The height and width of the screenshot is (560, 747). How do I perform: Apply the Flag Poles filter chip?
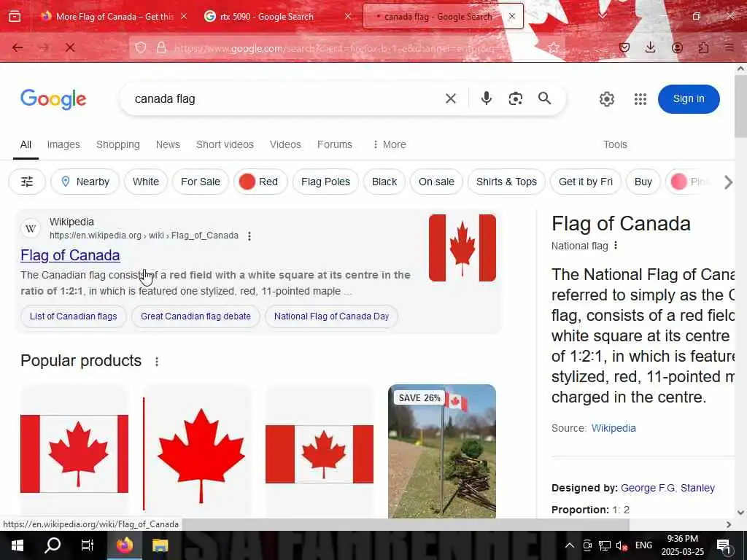[325, 182]
